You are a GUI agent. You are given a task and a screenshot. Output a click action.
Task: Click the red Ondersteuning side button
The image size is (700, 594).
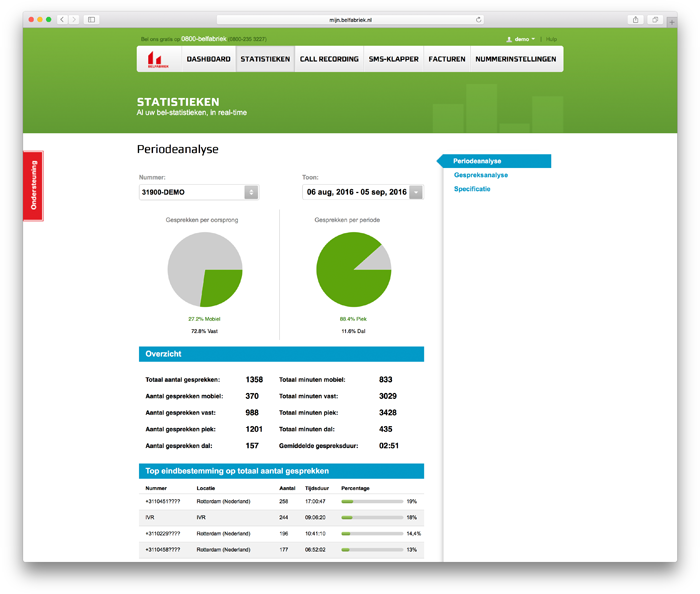click(x=33, y=186)
